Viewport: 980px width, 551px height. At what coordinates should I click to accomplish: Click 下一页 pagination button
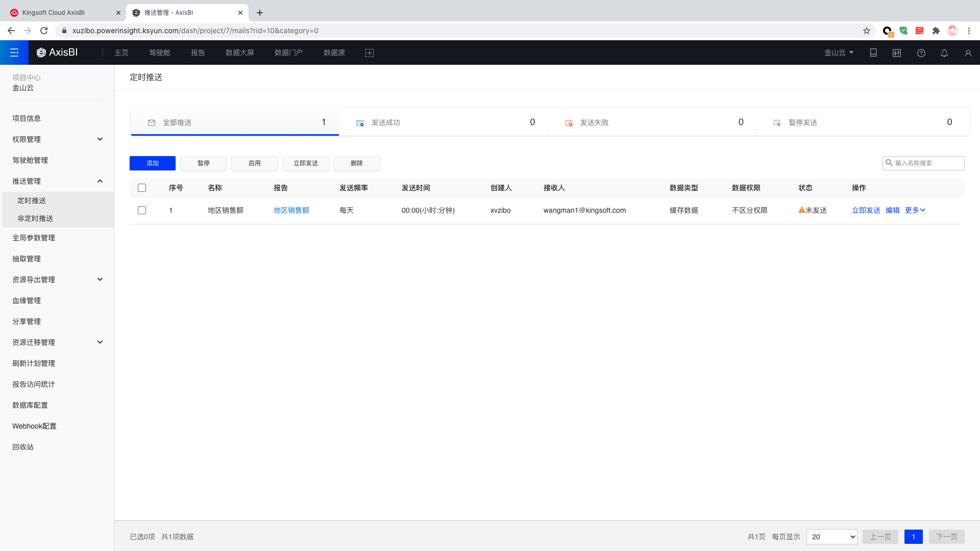click(x=947, y=537)
